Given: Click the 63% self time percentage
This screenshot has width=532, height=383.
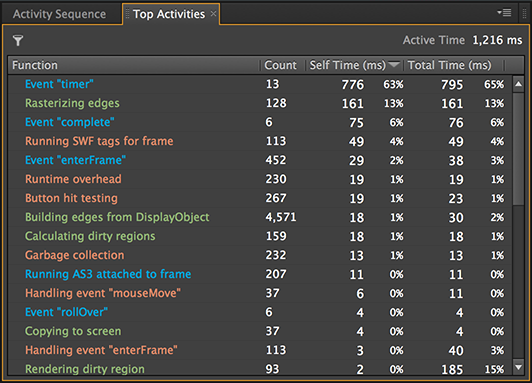Looking at the screenshot, I should point(393,84).
